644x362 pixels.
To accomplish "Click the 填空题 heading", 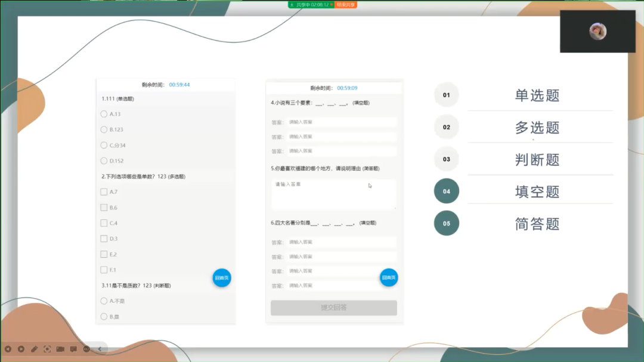I will pos(537,191).
